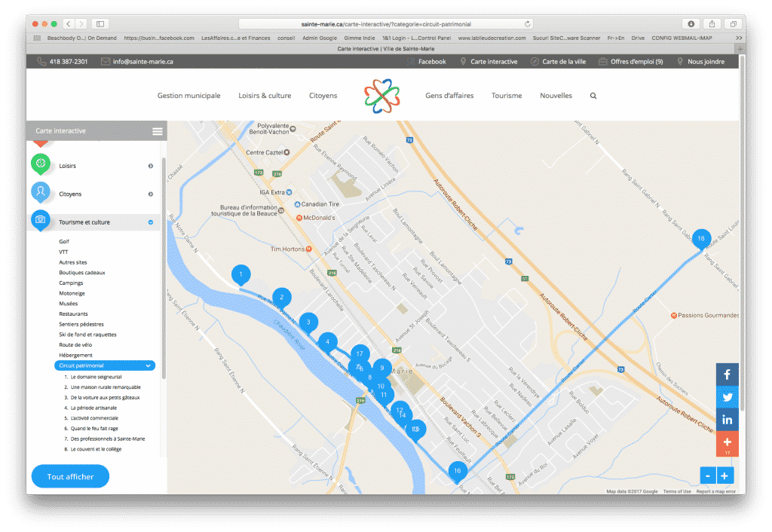Zoom in the map with plus button

point(725,475)
